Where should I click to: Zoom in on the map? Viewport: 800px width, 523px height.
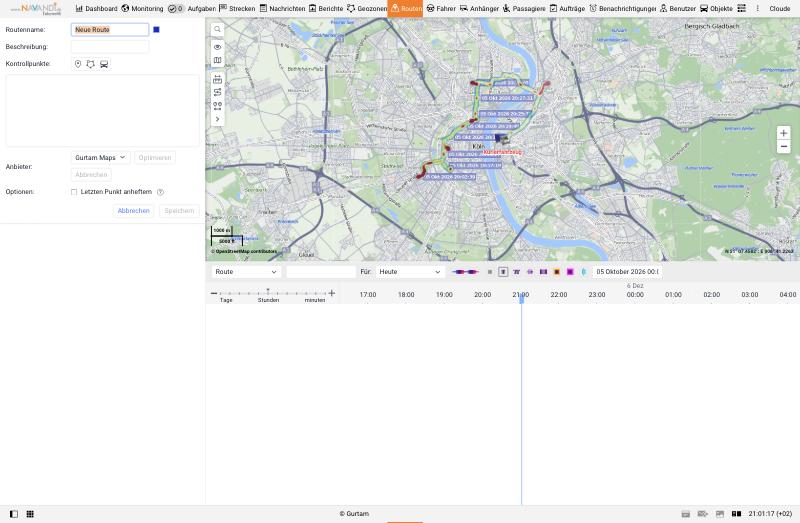tap(784, 133)
